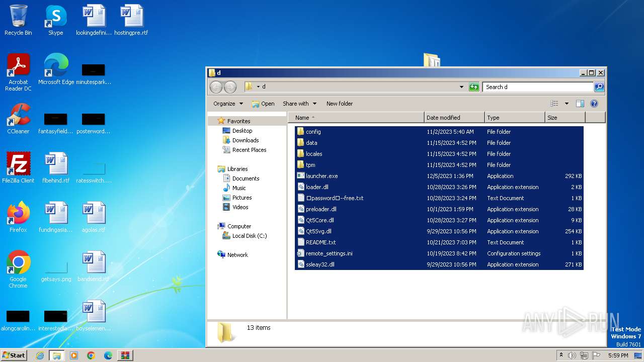Open Microsoft Edge desktop shortcut
Image resolution: width=644 pixels, height=362 pixels.
(x=56, y=69)
